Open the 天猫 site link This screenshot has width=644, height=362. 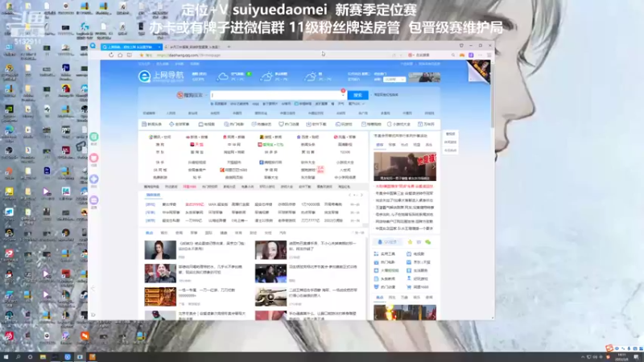(x=196, y=145)
